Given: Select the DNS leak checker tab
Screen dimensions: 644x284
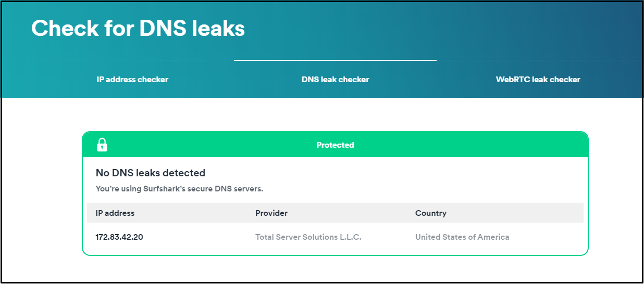Looking at the screenshot, I should (x=335, y=80).
